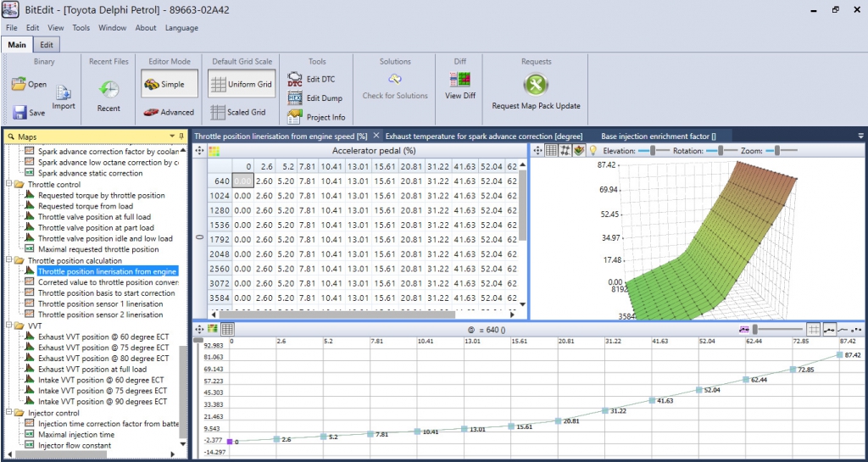This screenshot has width=868, height=462.
Task: Adjust the 3D Zoom slider
Action: coord(778,151)
